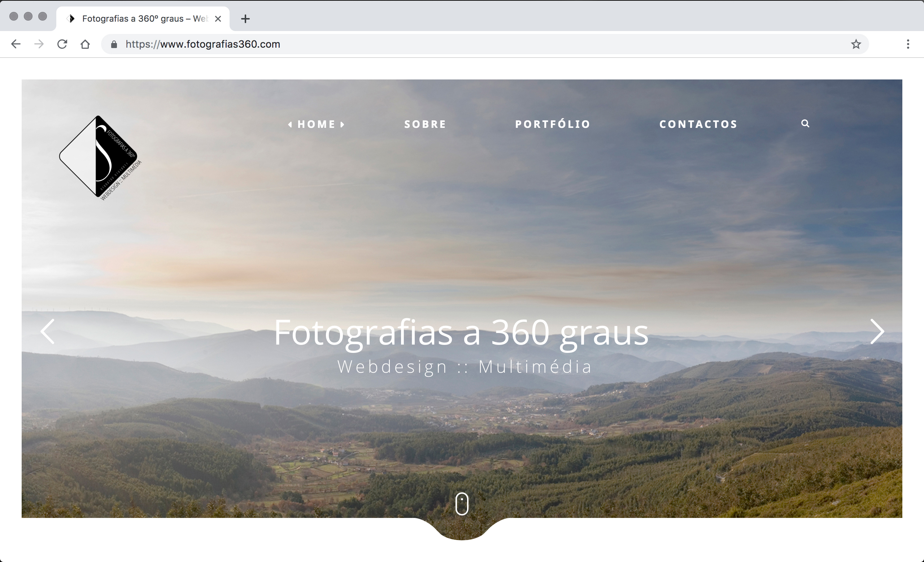Viewport: 924px width, 562px height.
Task: View site security info via padlock
Action: 114,44
